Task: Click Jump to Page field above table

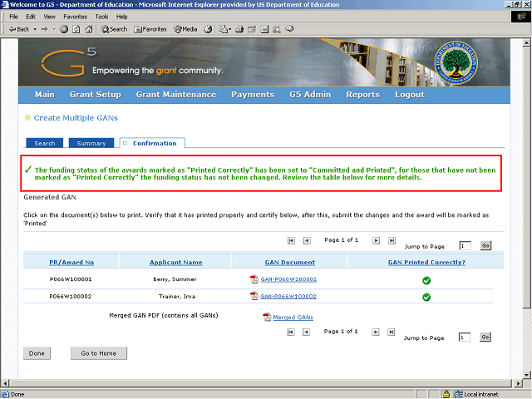Action: [465, 245]
